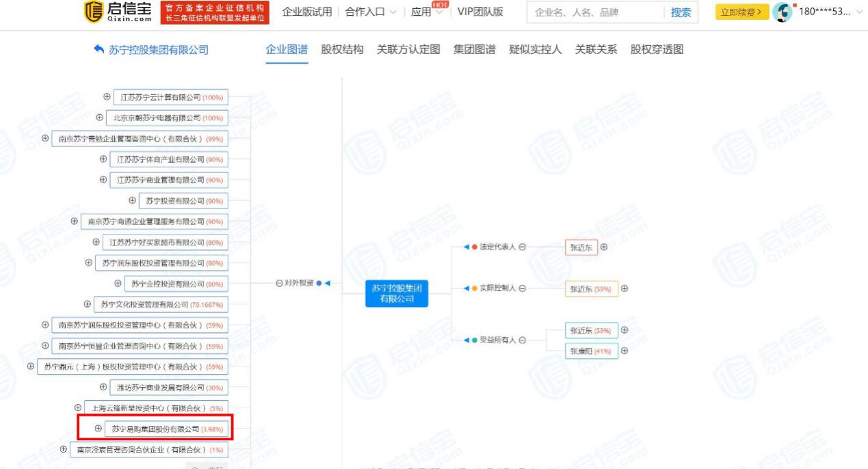
Task: Click plus icon next to 张康阳 (41%)
Action: click(x=624, y=351)
